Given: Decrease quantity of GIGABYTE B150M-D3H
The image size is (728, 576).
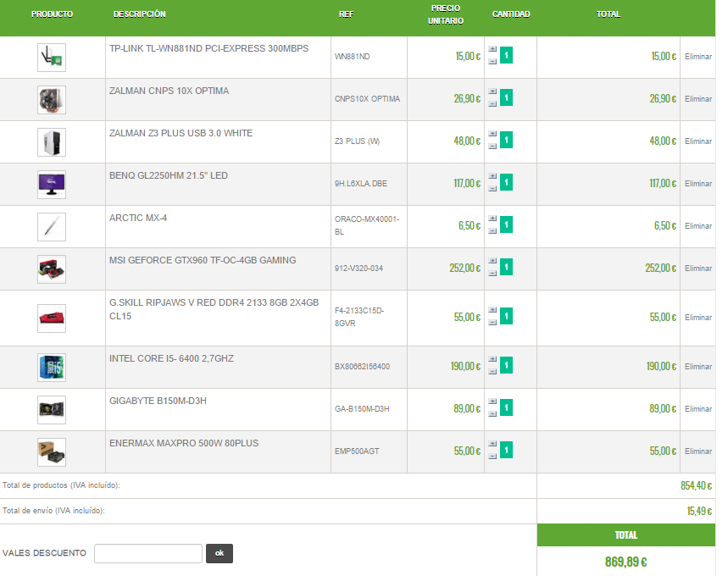Looking at the screenshot, I should point(492,413).
